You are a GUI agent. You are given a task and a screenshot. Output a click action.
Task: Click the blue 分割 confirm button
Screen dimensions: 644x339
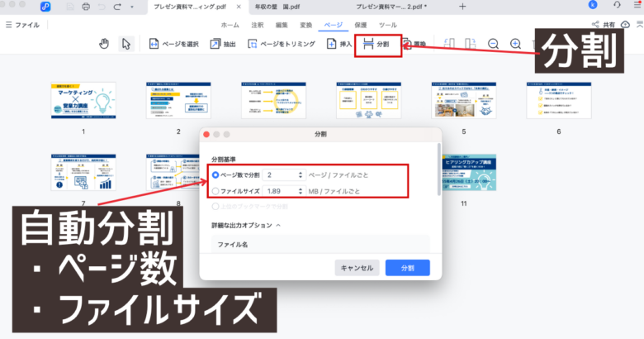[408, 268]
